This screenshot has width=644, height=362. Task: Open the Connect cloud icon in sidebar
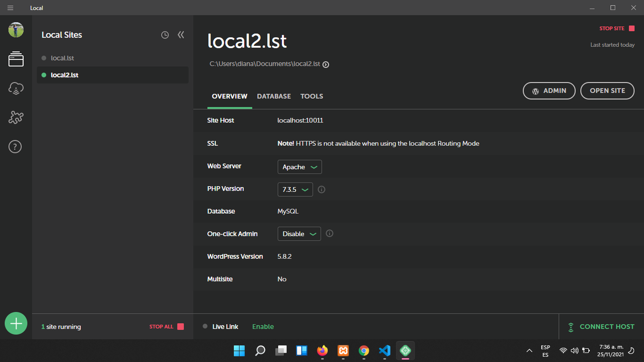(16, 89)
